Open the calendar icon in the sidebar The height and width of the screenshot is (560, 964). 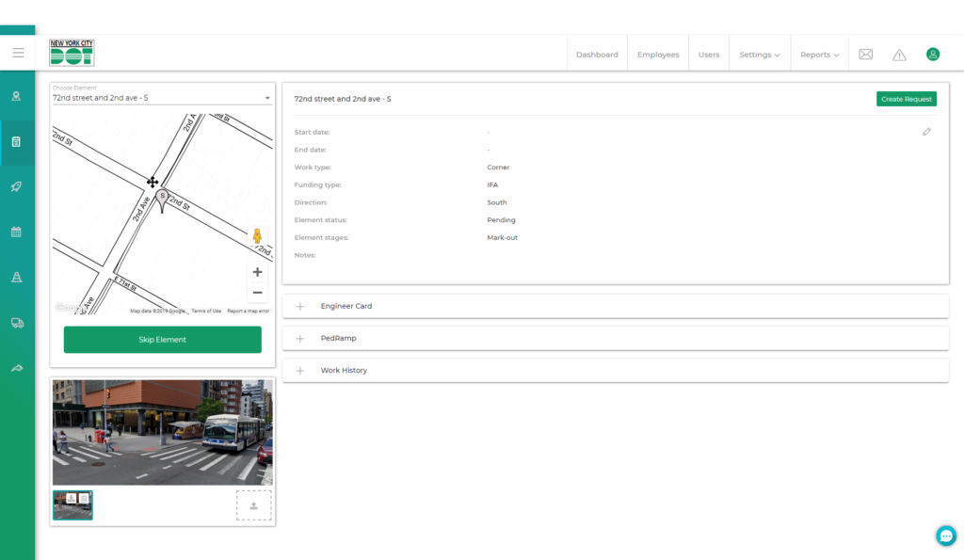click(x=17, y=232)
